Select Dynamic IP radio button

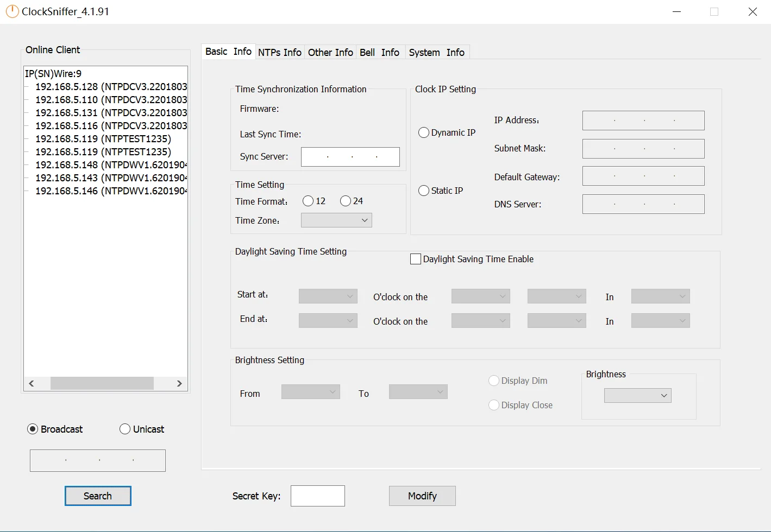click(424, 133)
